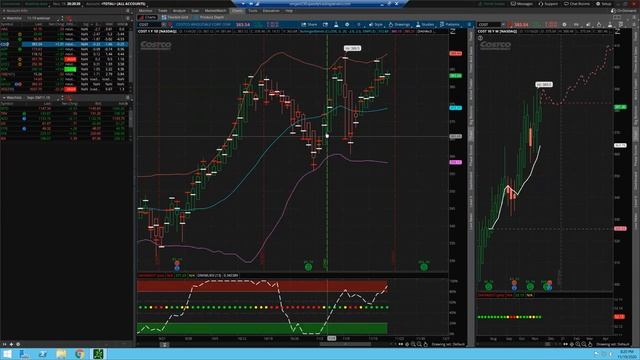Open the Monitor tab

pyautogui.click(x=145, y=11)
